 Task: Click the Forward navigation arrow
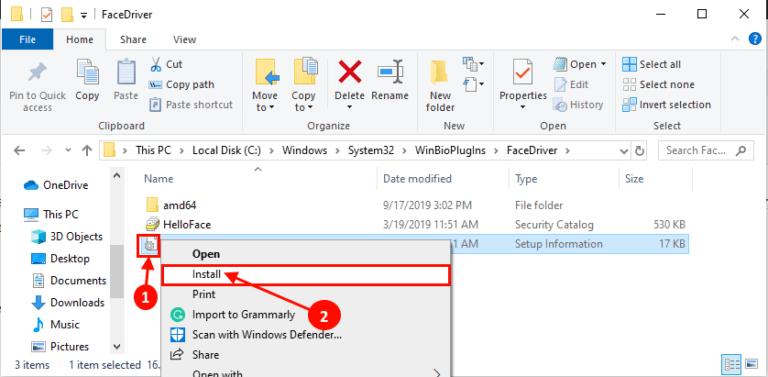pyautogui.click(x=46, y=150)
